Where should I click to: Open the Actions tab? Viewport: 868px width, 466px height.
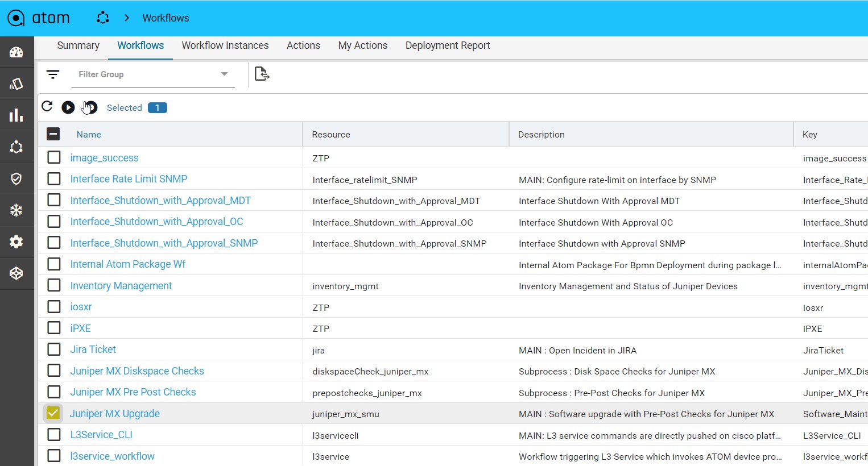303,45
